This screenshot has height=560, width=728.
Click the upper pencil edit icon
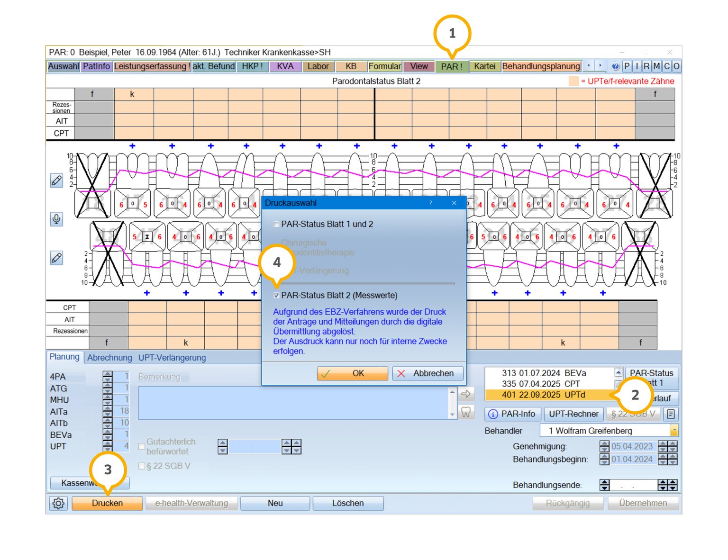(x=56, y=181)
